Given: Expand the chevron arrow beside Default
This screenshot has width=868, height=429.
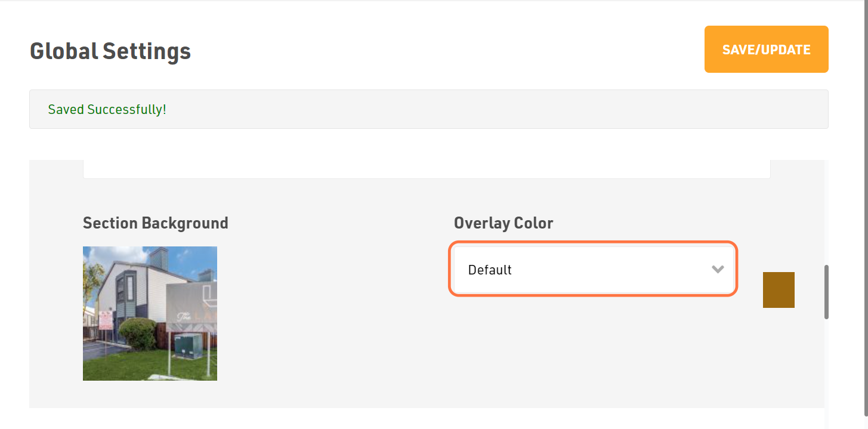Looking at the screenshot, I should coord(718,269).
